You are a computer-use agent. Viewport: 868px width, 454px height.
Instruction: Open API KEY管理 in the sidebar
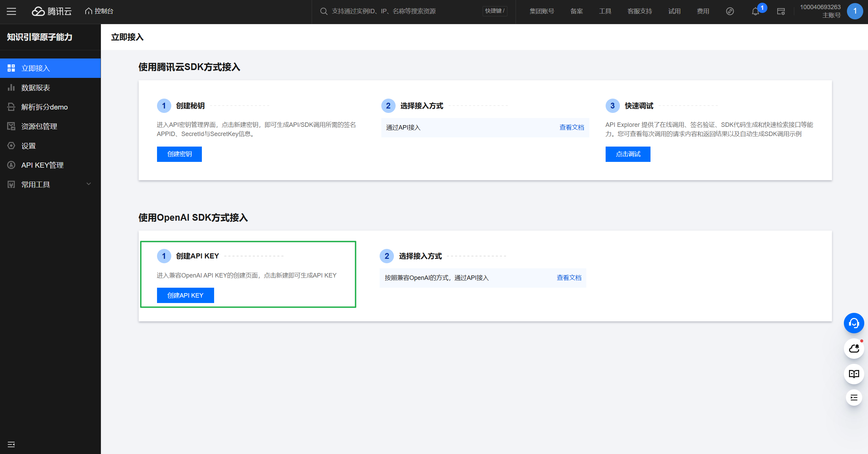(x=50, y=165)
